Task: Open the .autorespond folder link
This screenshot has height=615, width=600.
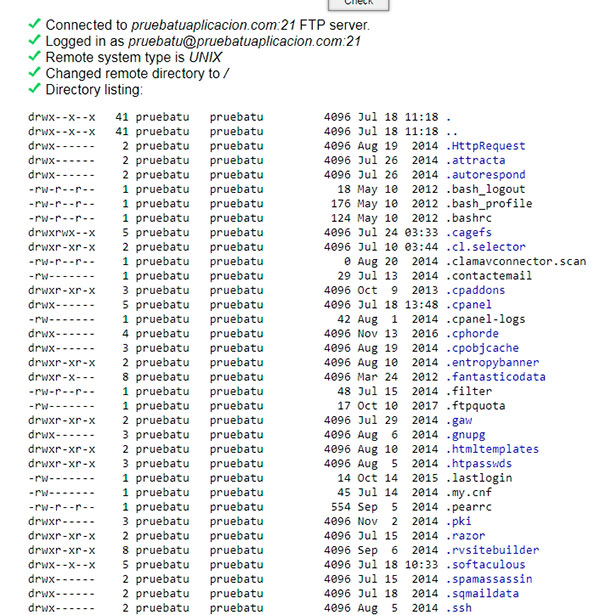Action: 485,175
